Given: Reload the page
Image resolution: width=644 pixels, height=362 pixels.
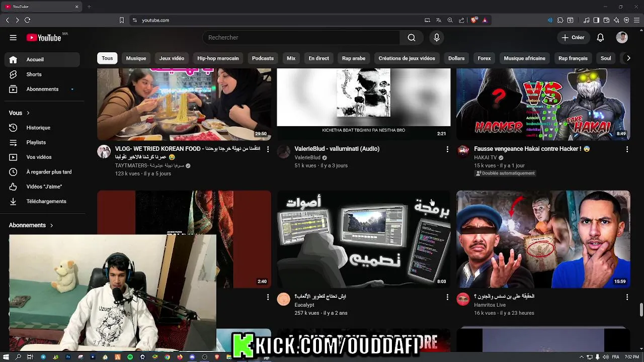Looking at the screenshot, I should click(x=27, y=20).
